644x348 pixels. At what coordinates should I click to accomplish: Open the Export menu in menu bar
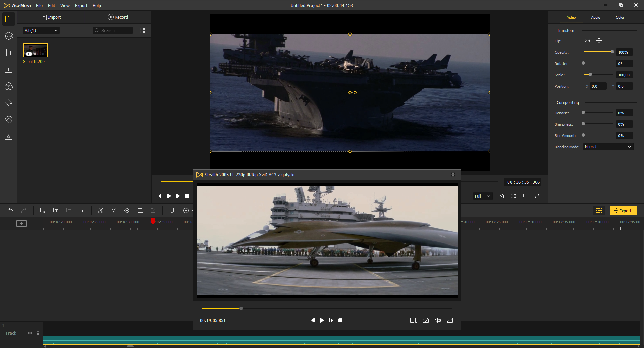[x=81, y=5]
